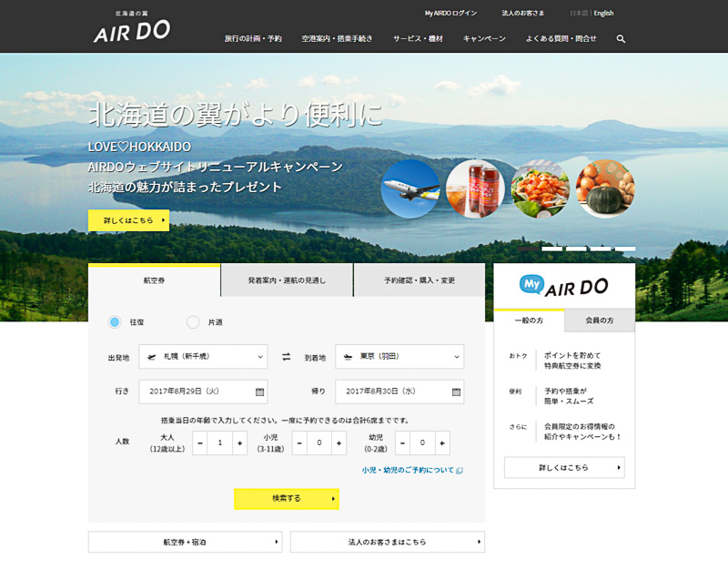This screenshot has width=728, height=580.
Task: Open 空港案内・搭乗手続き navigation menu
Action: pos(337,38)
